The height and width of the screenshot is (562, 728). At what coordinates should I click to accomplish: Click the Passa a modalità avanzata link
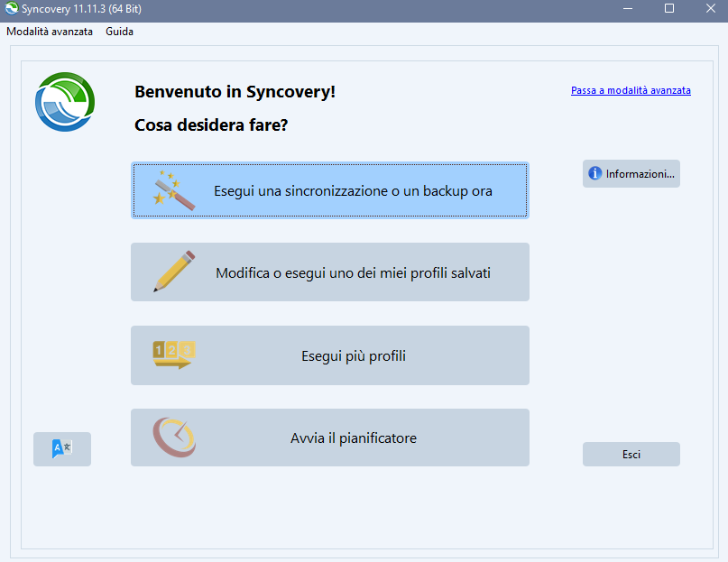tap(631, 90)
